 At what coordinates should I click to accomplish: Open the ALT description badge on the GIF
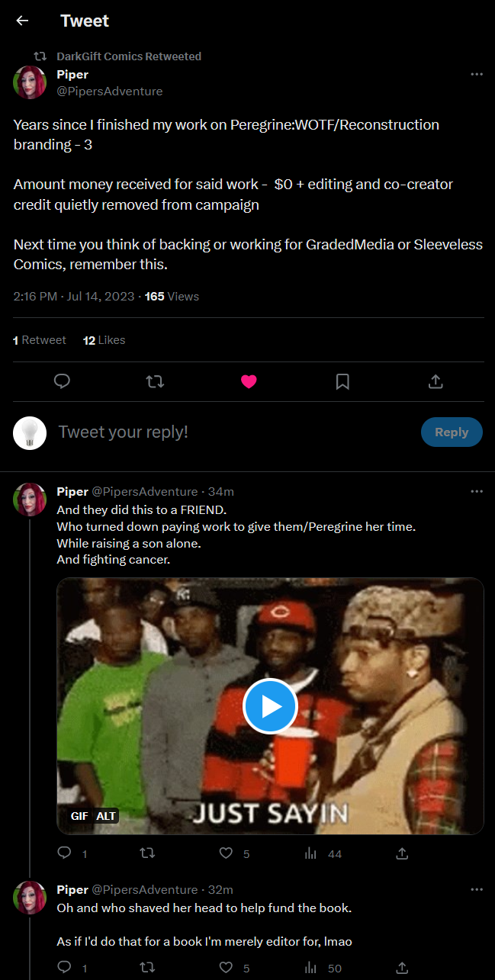106,816
